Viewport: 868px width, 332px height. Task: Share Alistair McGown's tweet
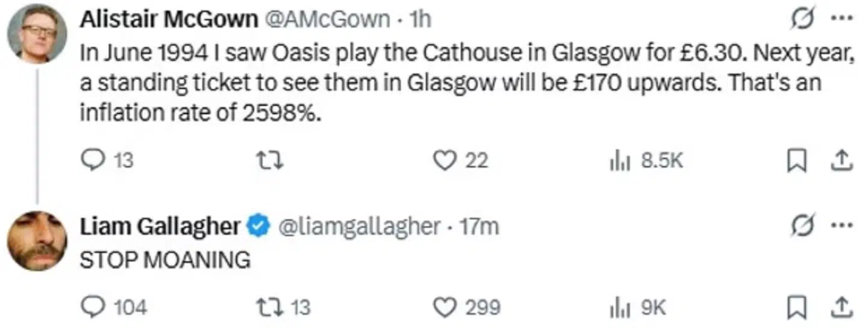[x=841, y=160]
